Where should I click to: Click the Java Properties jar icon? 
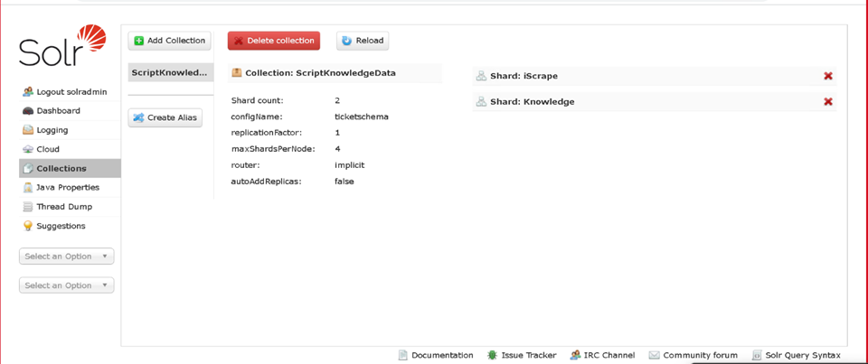[x=28, y=188]
